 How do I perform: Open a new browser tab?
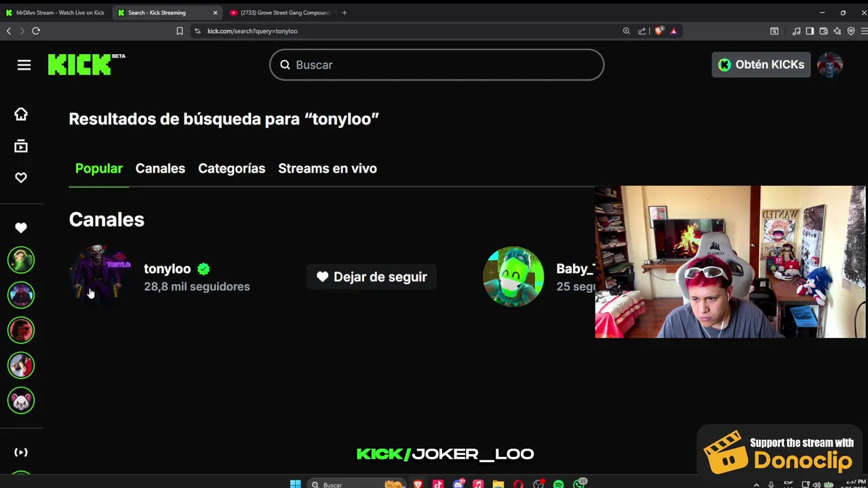[x=344, y=12]
